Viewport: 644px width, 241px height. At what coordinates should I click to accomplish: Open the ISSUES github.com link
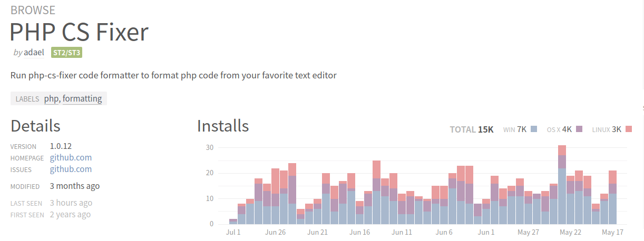click(71, 169)
